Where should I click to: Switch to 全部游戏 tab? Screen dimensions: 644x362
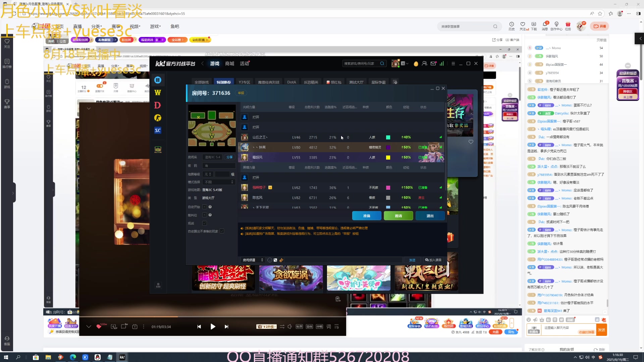click(202, 82)
